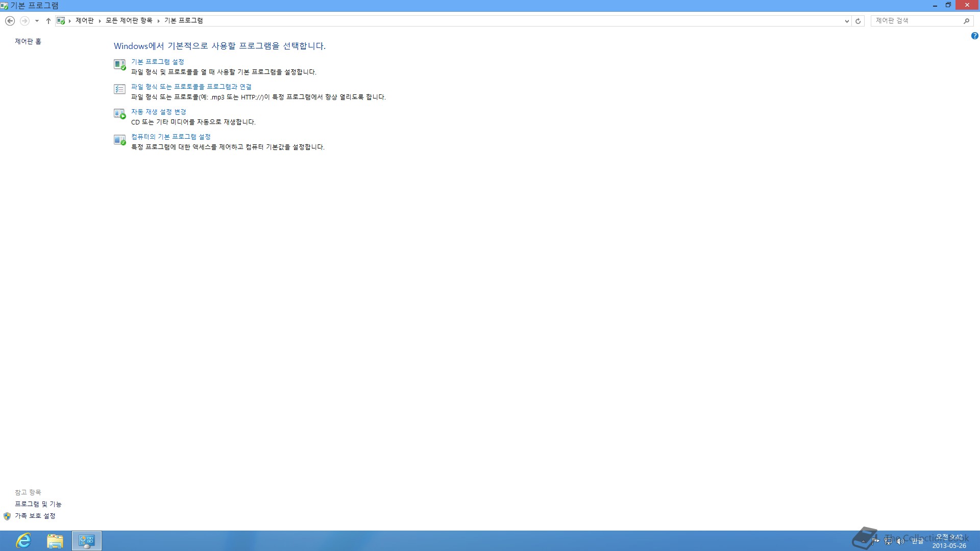Refresh the Control Panel view
Screen dimensions: 980x551
[x=858, y=21]
